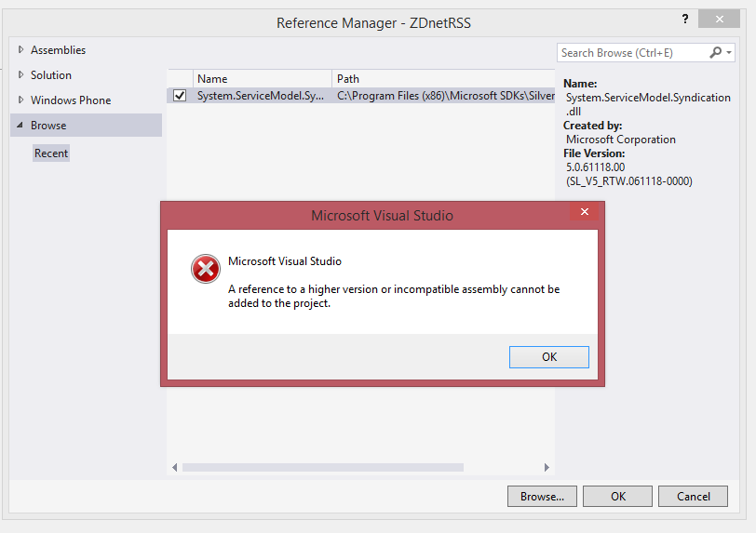Click OK in the Reference Manager footer

pos(617,497)
